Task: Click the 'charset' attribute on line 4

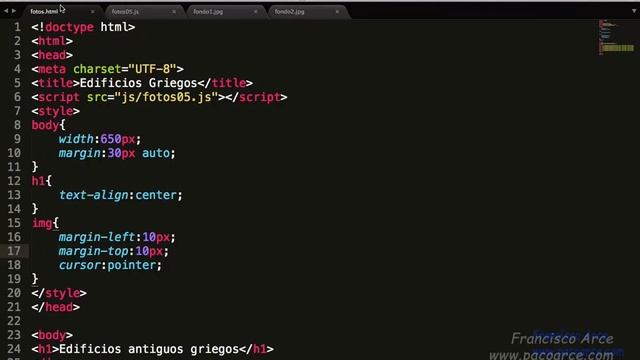Action: [x=97, y=69]
